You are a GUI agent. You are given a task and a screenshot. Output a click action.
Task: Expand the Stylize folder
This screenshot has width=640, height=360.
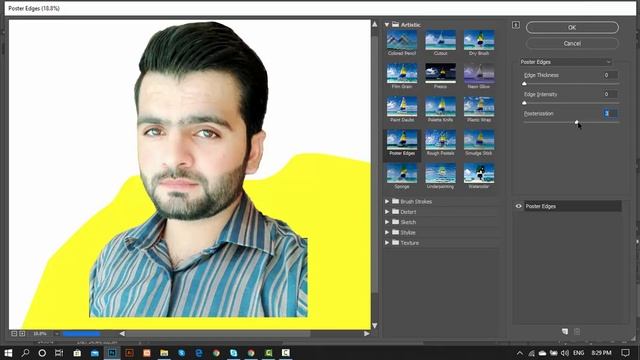pyautogui.click(x=387, y=232)
